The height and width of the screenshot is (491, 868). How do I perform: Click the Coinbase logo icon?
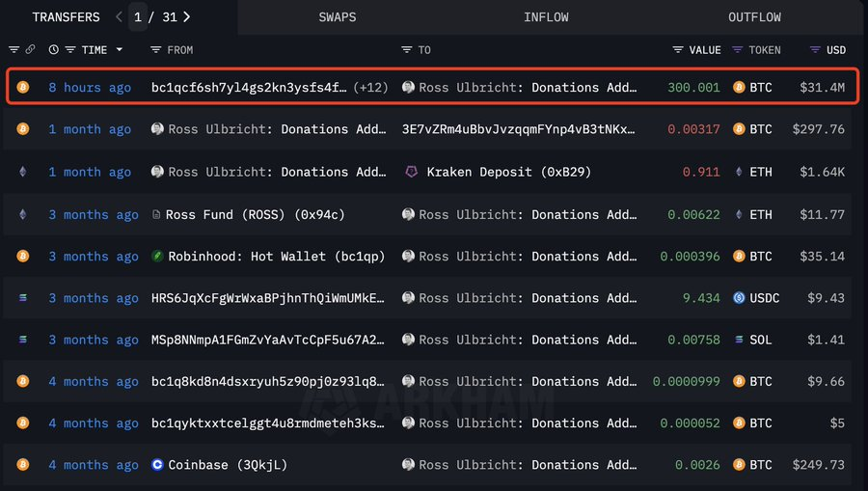point(157,464)
